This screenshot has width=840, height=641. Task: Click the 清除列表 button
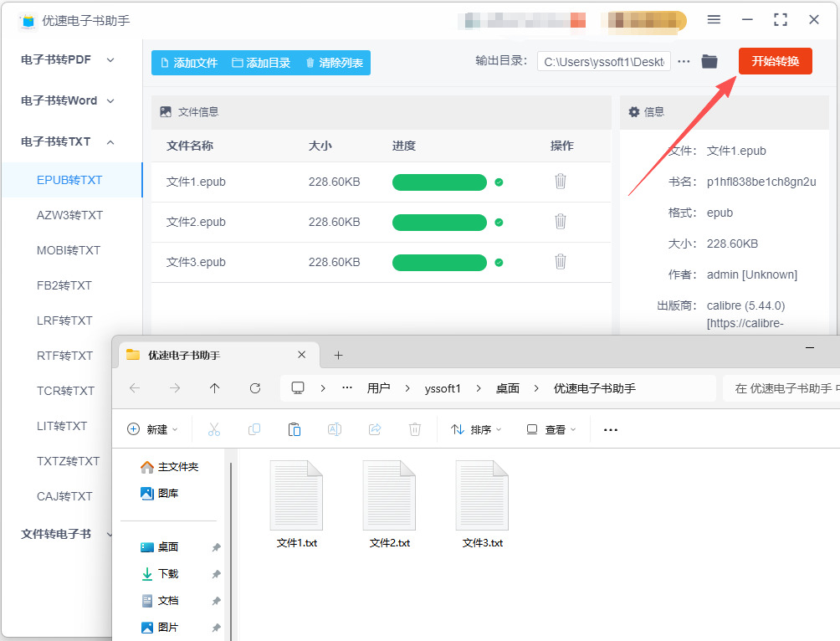(x=335, y=63)
